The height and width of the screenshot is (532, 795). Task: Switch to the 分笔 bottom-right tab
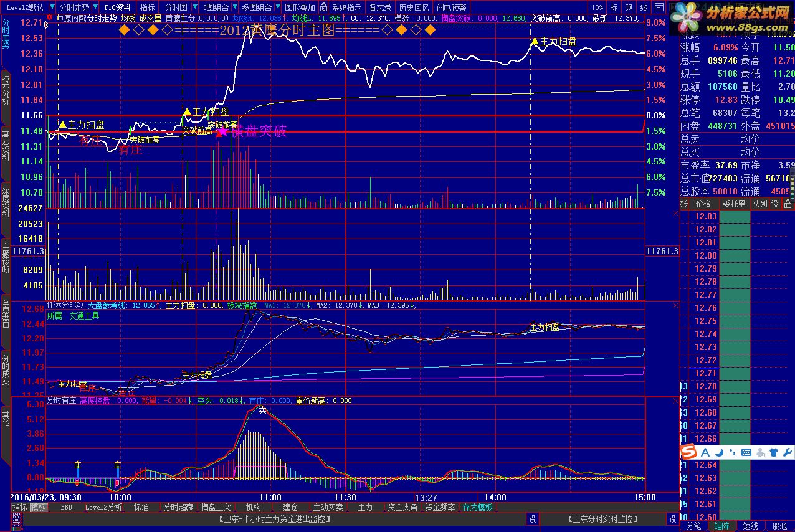point(694,526)
